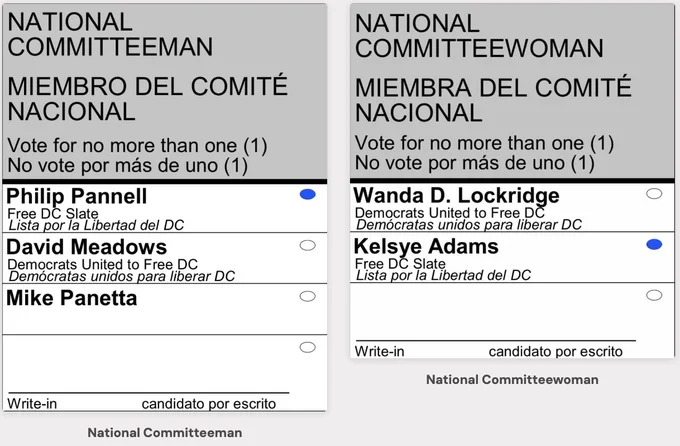Select the Kelsye Adams filled oval

654,244
